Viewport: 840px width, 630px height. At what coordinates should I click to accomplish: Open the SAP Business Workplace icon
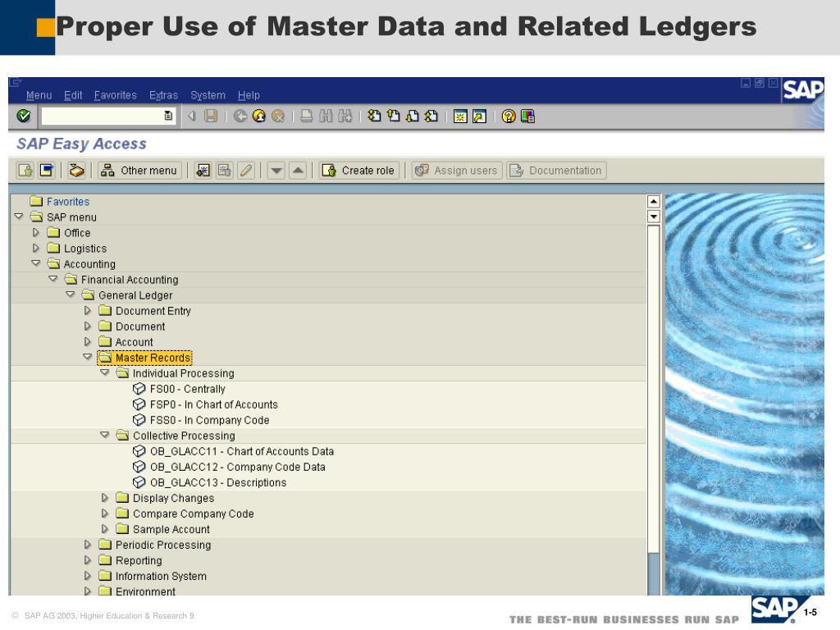pos(76,171)
